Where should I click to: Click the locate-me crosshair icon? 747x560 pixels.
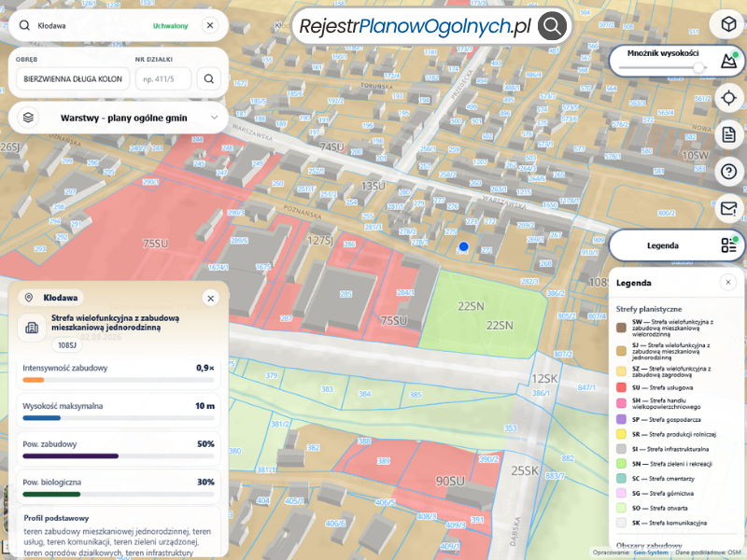728,98
